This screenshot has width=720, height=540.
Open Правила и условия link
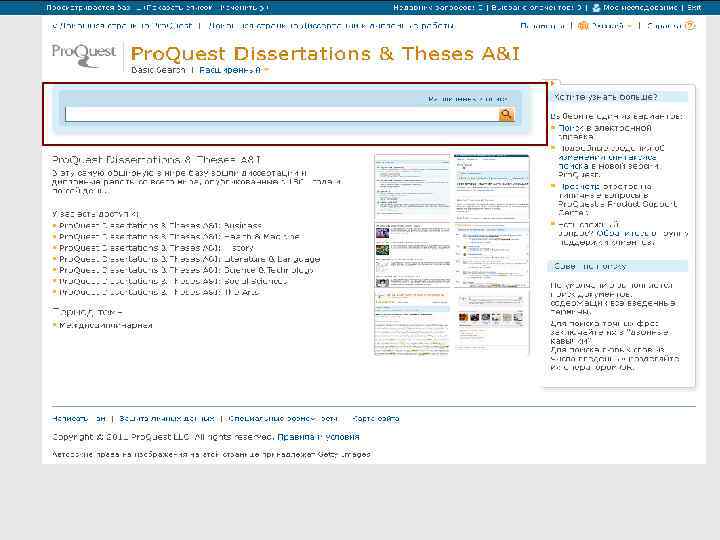coord(318,437)
